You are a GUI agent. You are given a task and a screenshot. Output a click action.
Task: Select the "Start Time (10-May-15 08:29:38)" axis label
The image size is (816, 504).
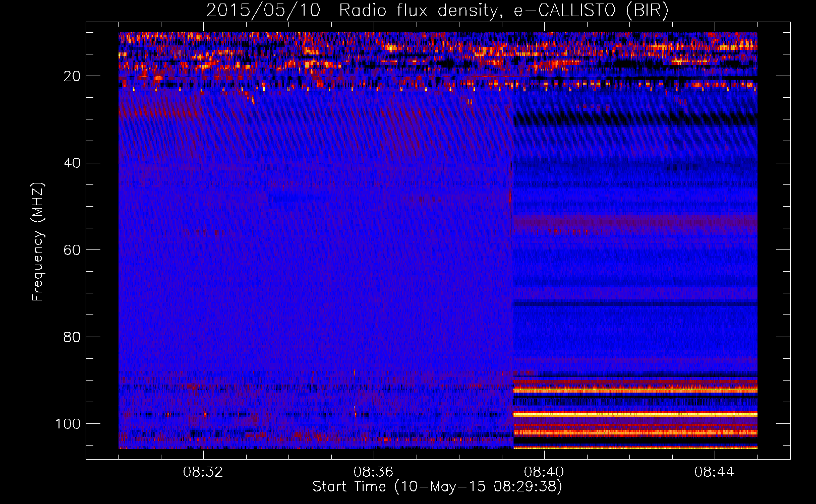(437, 487)
